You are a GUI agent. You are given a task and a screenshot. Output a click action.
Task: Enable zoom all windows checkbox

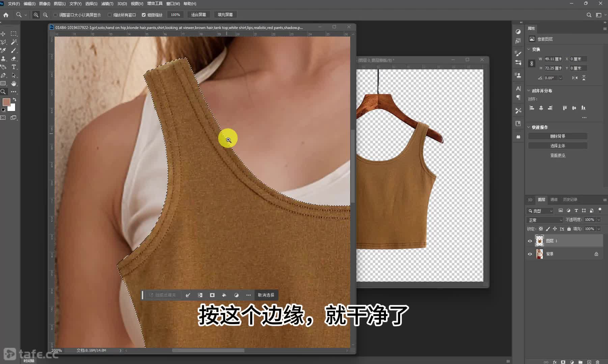(x=110, y=15)
